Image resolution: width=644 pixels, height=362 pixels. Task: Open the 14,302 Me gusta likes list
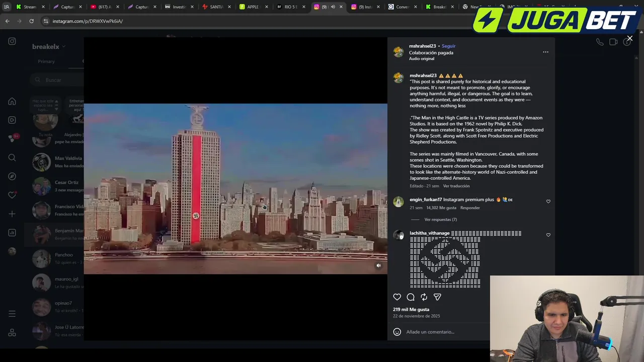[441, 208]
